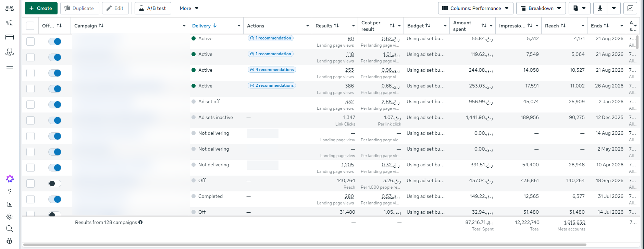Open Delivery column dropdown arrow

(x=239, y=26)
